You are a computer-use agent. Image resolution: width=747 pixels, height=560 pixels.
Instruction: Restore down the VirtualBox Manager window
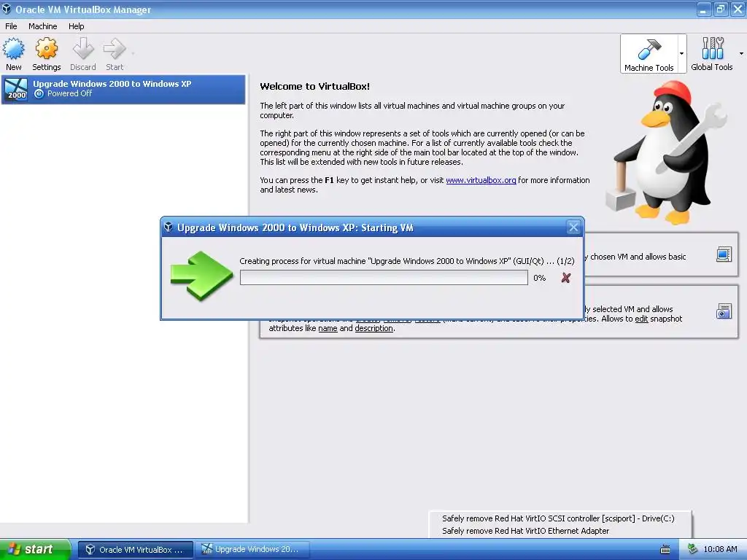click(720, 9)
